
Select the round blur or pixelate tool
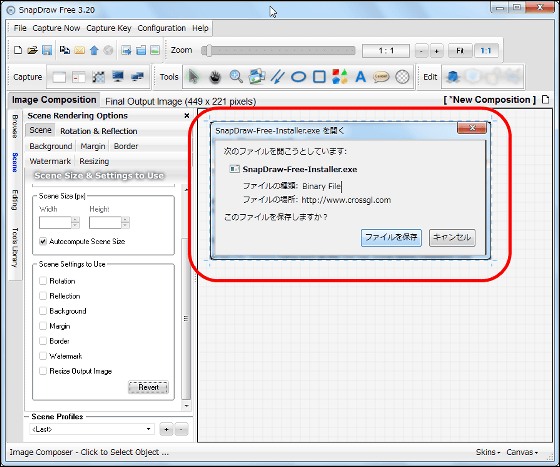(x=402, y=77)
